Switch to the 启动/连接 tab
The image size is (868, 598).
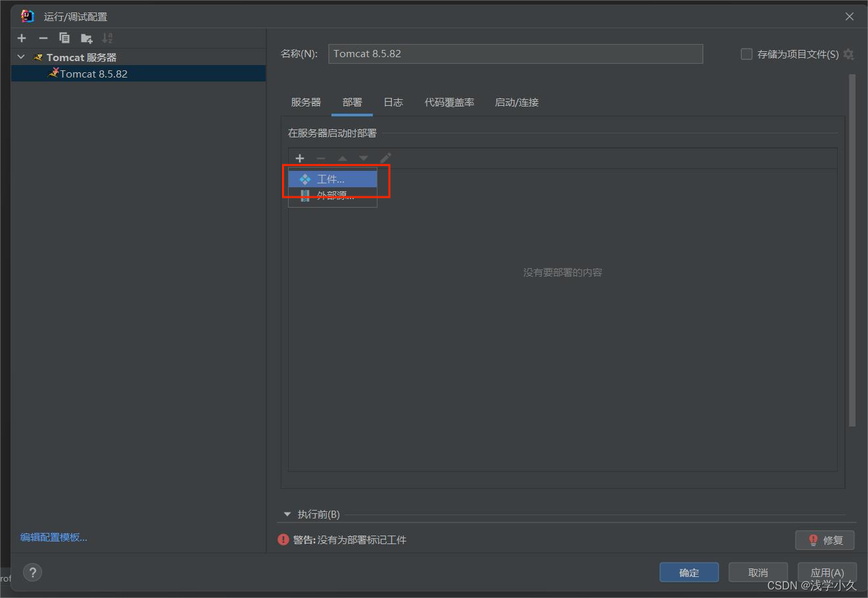517,102
